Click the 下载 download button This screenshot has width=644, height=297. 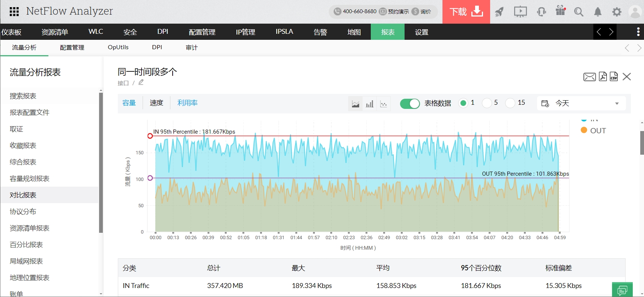(466, 12)
